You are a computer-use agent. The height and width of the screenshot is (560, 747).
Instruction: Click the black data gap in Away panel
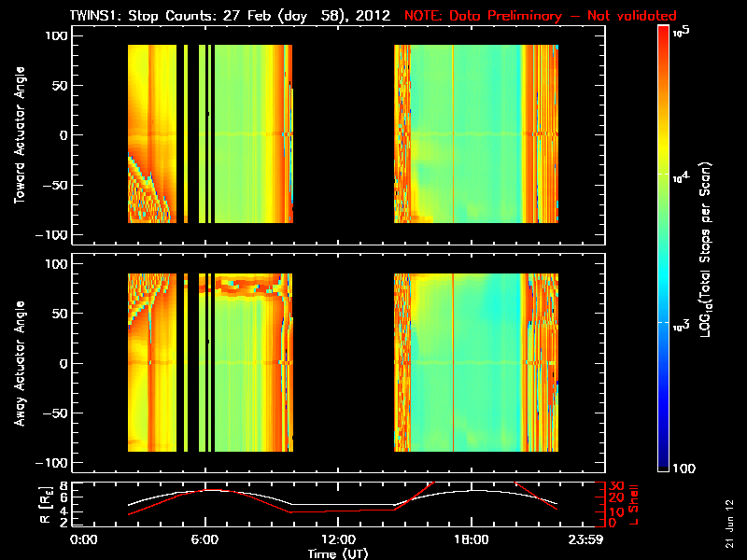click(344, 362)
